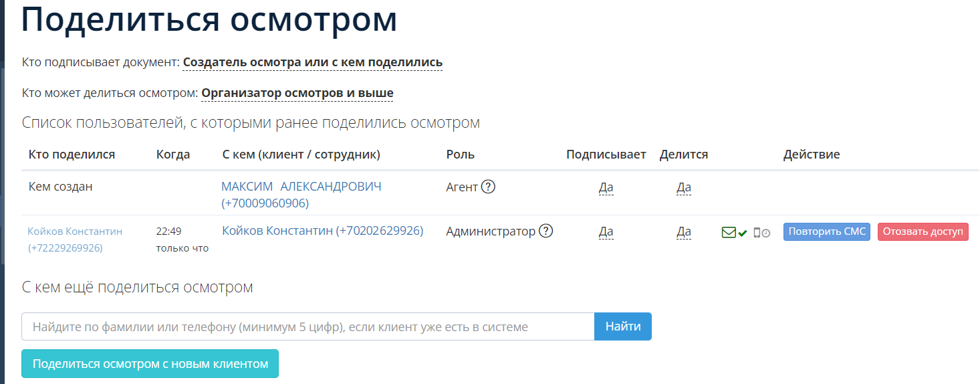Toggle Делится value in the Агент row
This screenshot has height=384, width=980.
683,187
